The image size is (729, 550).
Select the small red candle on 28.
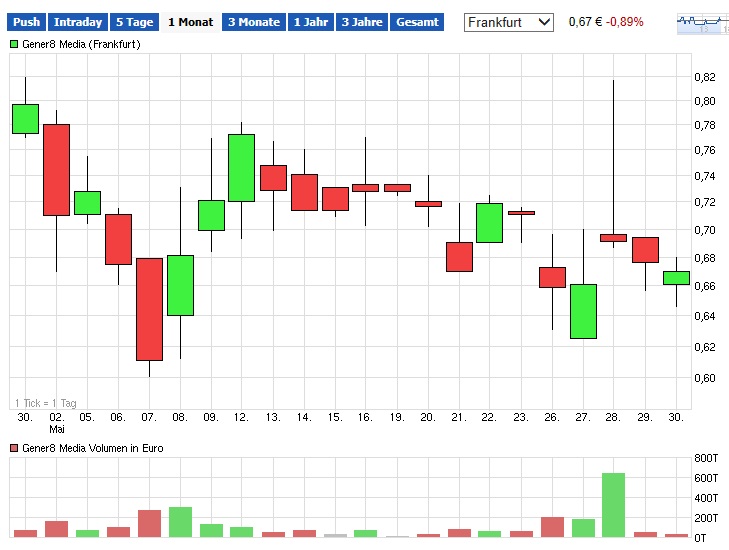pos(613,238)
